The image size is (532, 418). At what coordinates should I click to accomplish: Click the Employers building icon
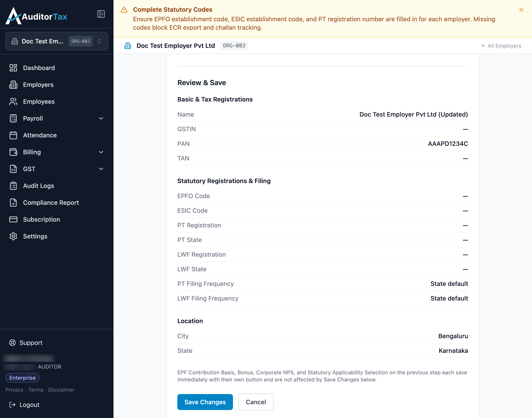pos(13,85)
